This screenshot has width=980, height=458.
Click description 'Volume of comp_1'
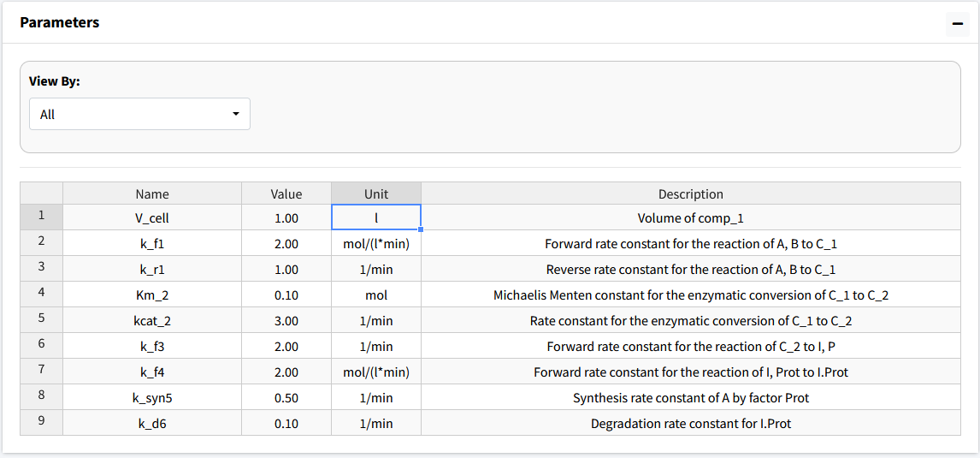click(x=691, y=217)
